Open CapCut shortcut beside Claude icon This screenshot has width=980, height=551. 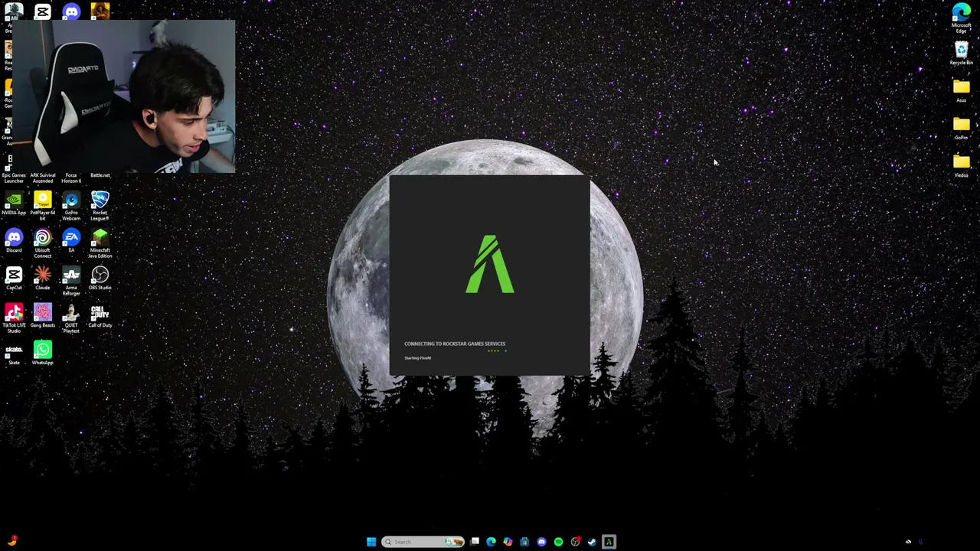coord(14,278)
